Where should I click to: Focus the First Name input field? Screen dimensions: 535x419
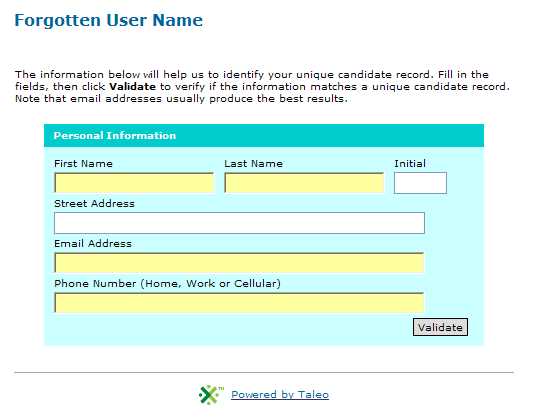(134, 183)
